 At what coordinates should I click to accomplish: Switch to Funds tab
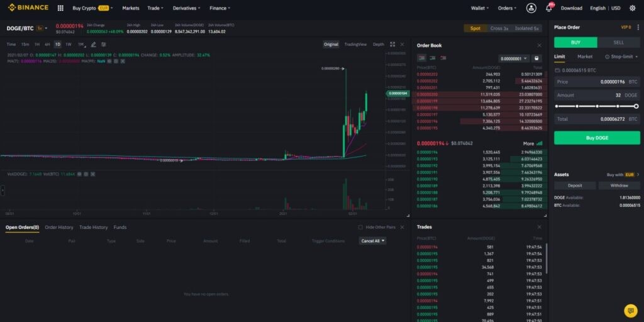pyautogui.click(x=120, y=228)
